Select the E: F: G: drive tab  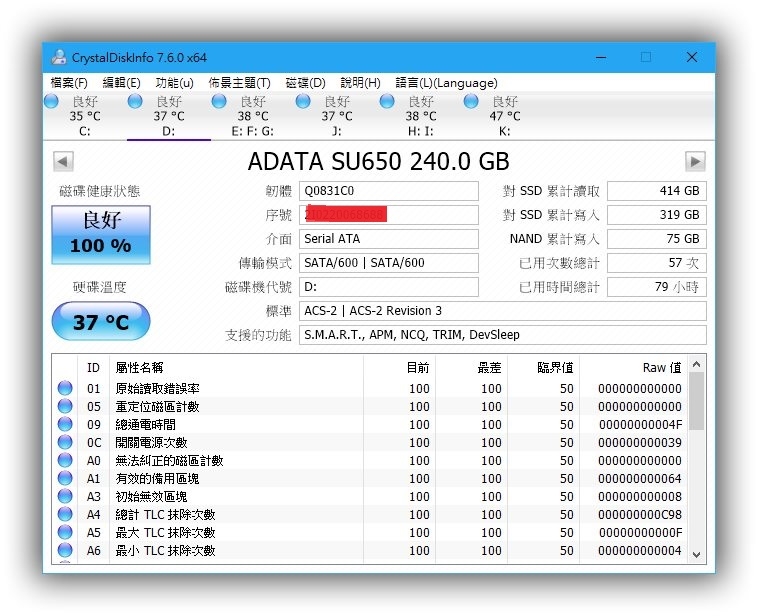tap(253, 116)
